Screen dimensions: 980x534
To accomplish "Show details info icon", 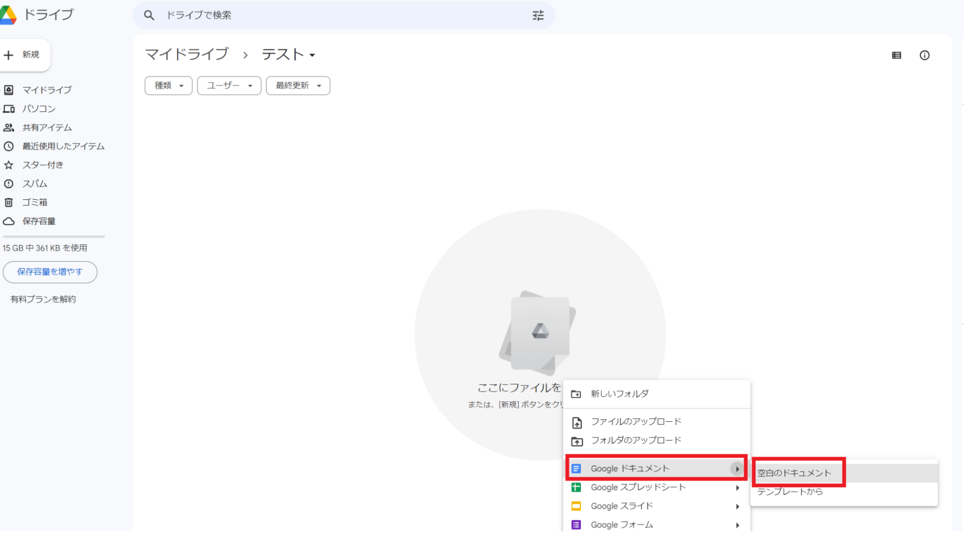I will tap(924, 55).
